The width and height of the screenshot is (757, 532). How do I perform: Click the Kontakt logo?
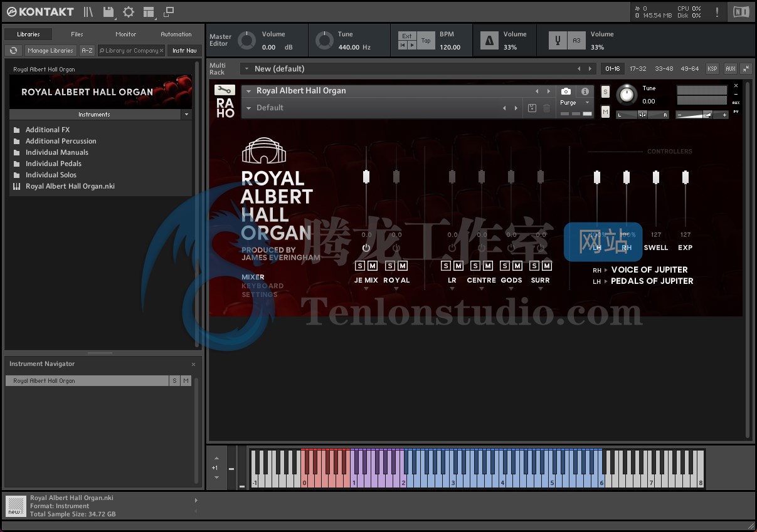click(x=40, y=11)
